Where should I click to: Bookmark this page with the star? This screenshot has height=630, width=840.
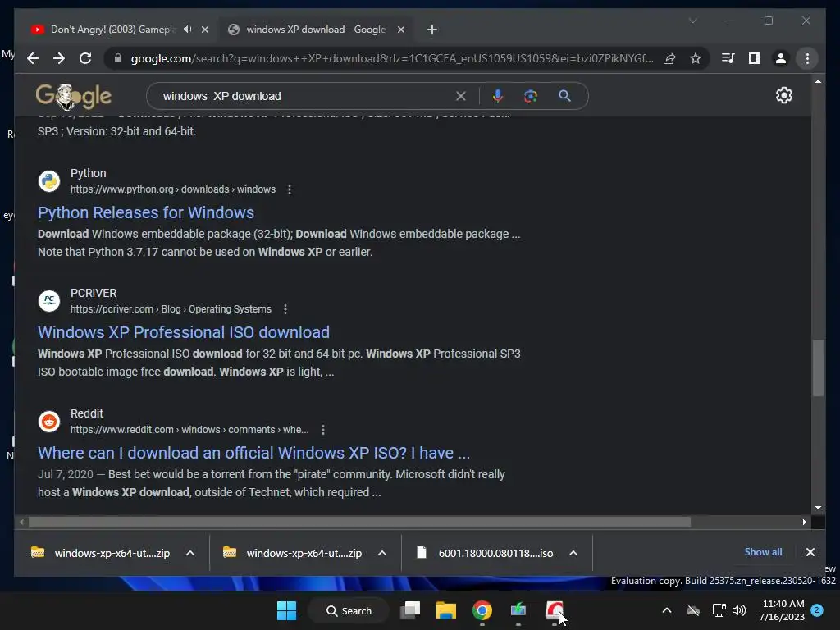click(696, 58)
